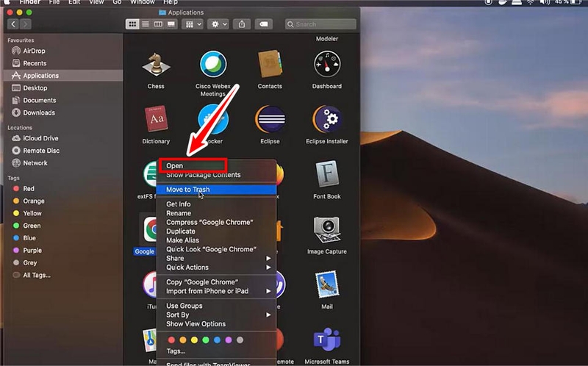Go forward with the forward arrow

(x=25, y=24)
